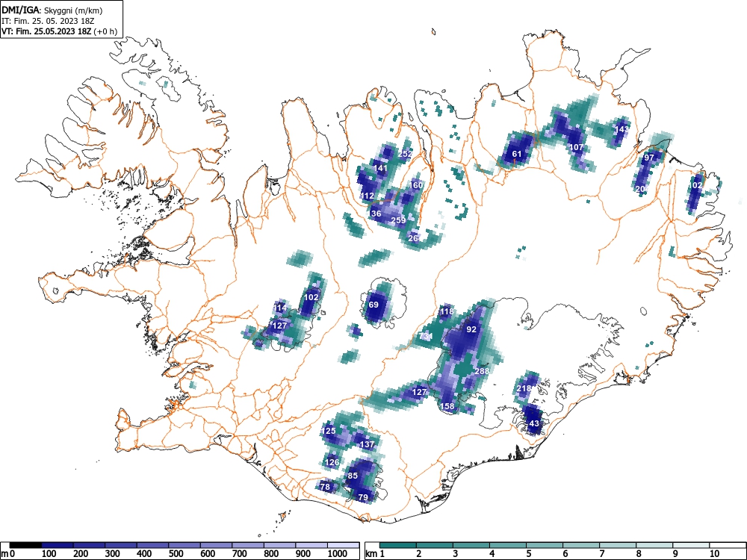Click the visibility value '43' on the map
The image size is (747, 560).
click(534, 423)
